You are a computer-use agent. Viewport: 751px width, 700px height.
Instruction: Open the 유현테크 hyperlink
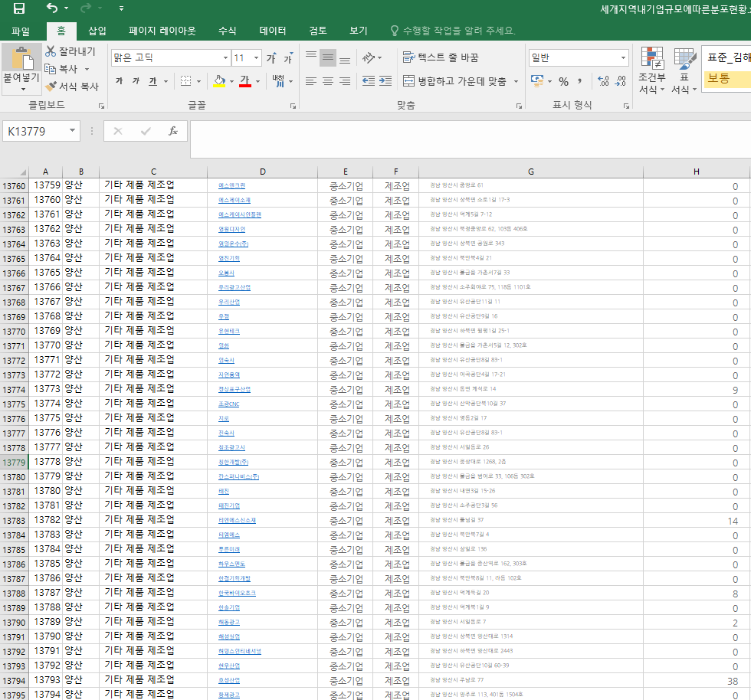(229, 332)
